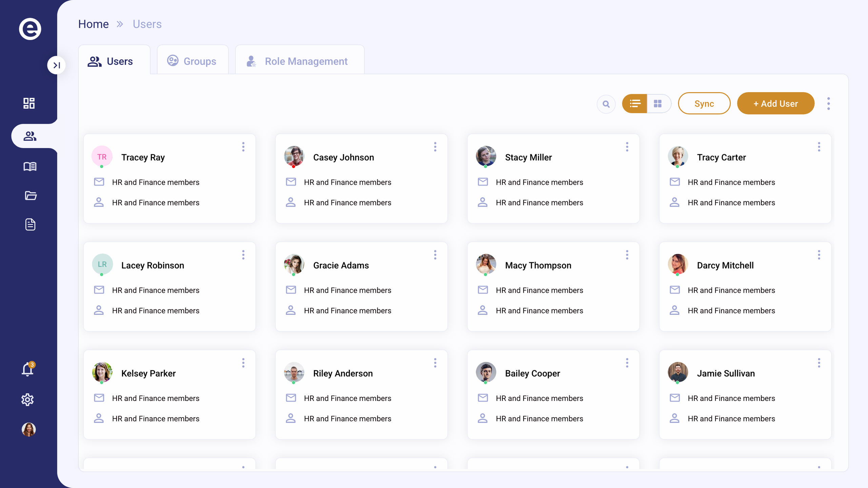Switch to list view toggle
Screen dimensions: 868x488
point(634,104)
